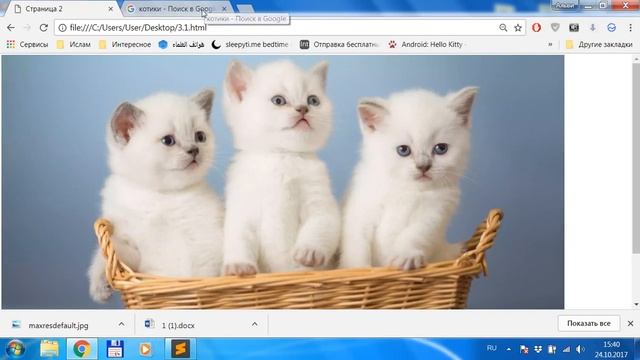Screen dimensions: 640x360
Task: Open the Другие закладки folder
Action: click(599, 44)
